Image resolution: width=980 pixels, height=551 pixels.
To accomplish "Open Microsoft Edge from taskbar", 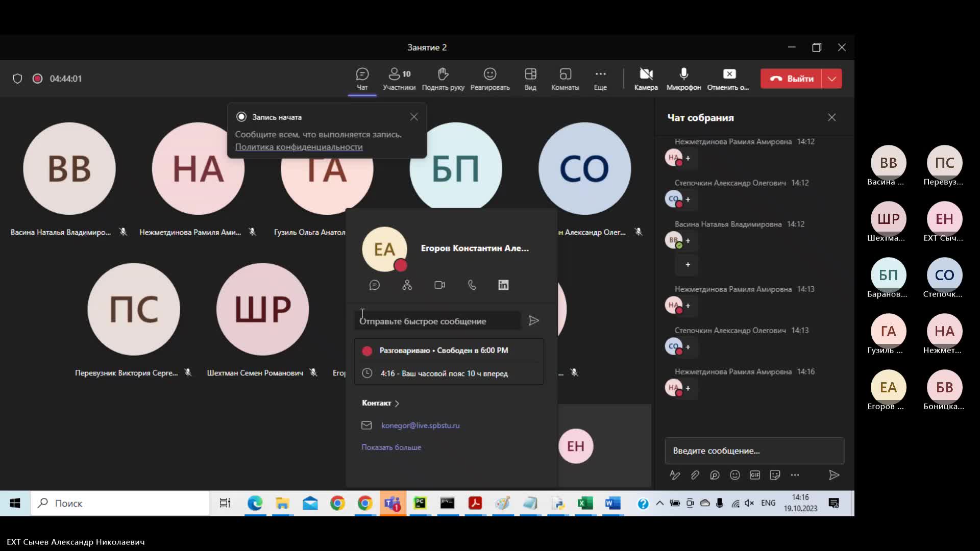I will pyautogui.click(x=255, y=504).
